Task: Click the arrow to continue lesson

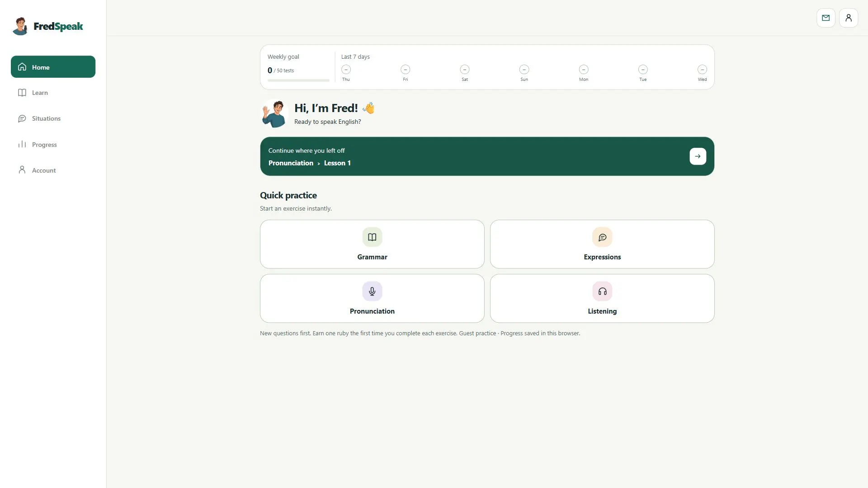Action: (x=698, y=156)
